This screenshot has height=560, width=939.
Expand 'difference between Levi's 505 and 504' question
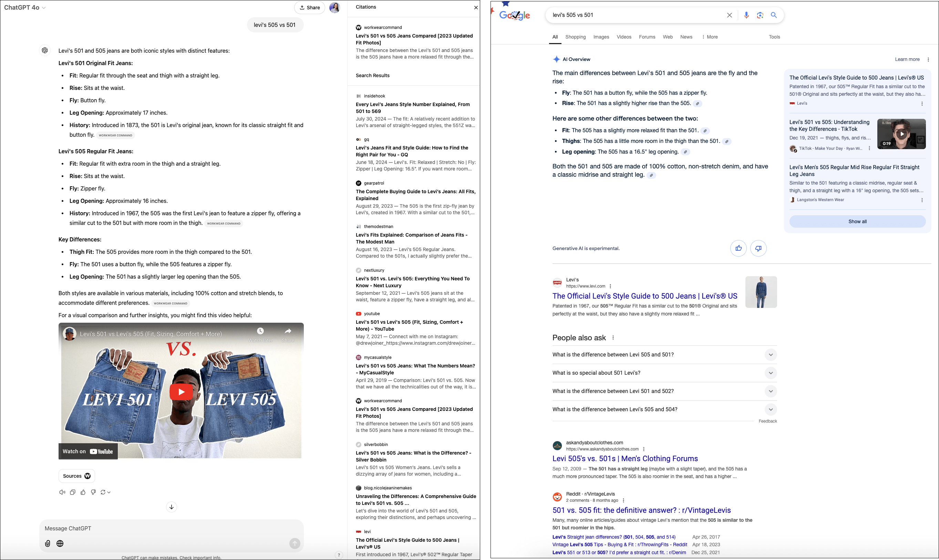[664, 409]
